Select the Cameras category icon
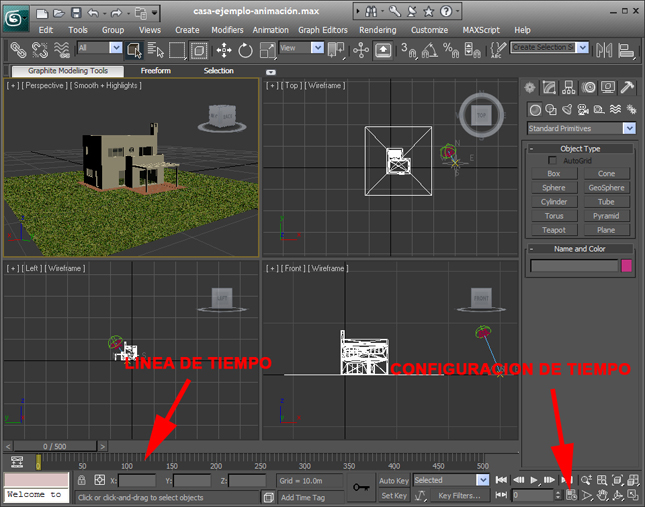This screenshot has height=507, width=645. coord(583,109)
